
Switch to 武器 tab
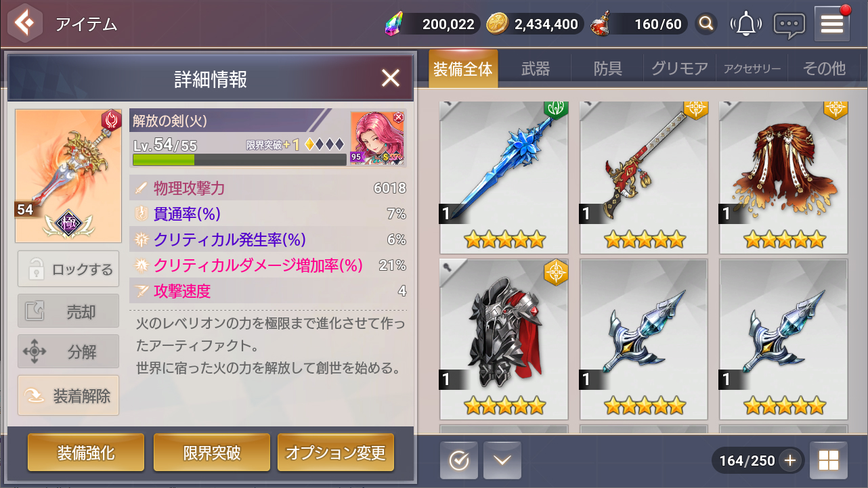536,68
